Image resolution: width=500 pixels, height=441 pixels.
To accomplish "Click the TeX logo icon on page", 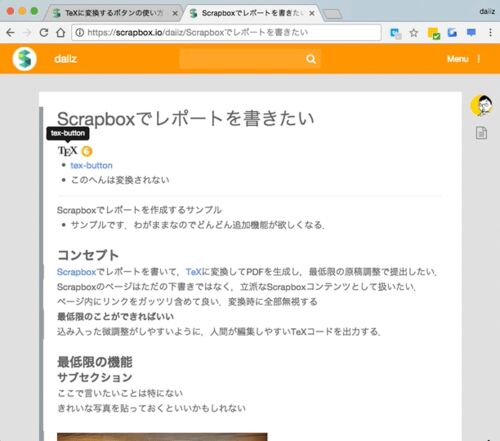I will [x=68, y=151].
